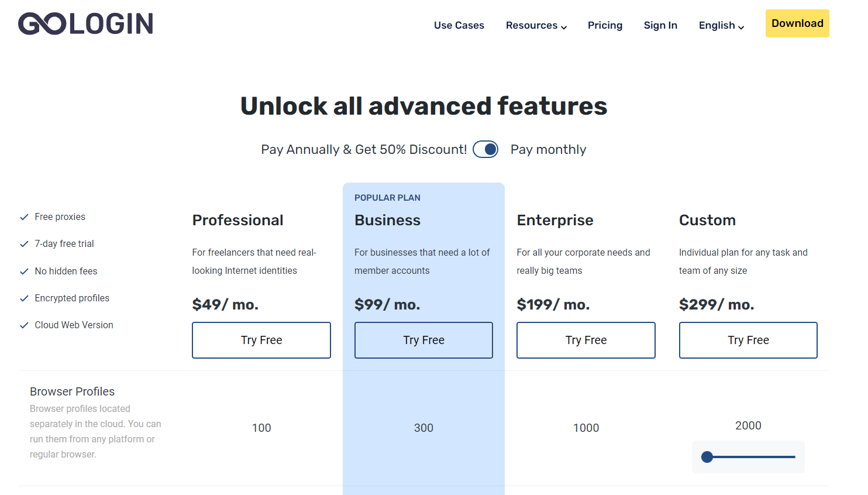Expand the Resources dropdown menu
Image resolution: width=868 pixels, height=495 pixels.
click(x=536, y=26)
